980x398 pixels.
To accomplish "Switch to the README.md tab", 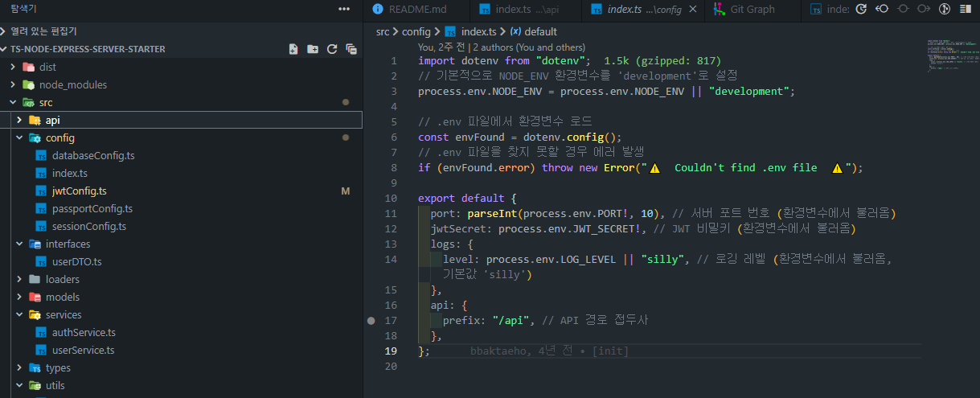I will (x=416, y=10).
